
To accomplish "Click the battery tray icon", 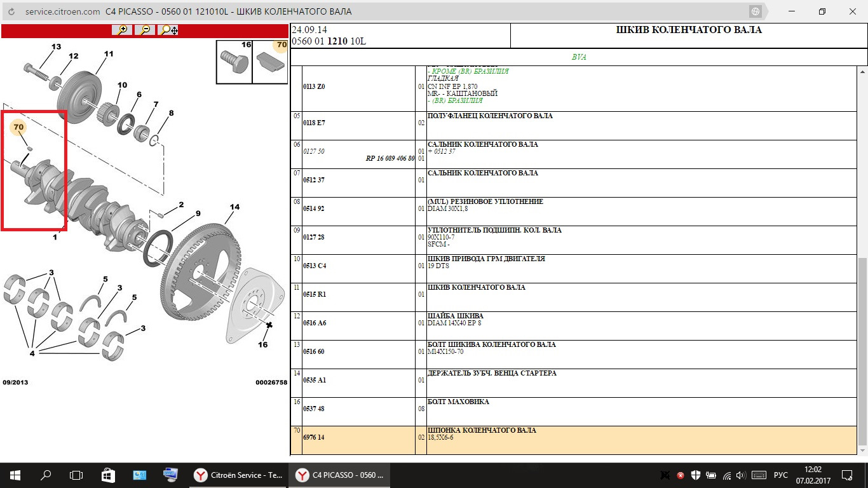I will point(711,475).
